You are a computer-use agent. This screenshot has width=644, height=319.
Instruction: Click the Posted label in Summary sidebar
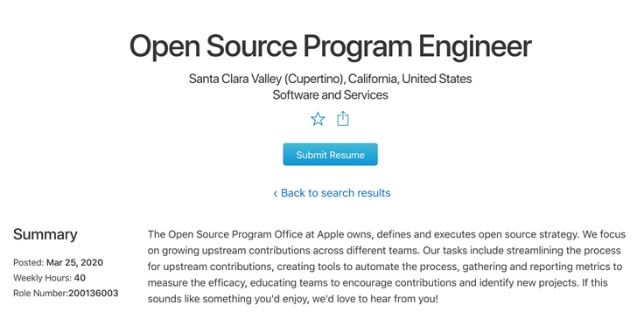pyautogui.click(x=28, y=262)
